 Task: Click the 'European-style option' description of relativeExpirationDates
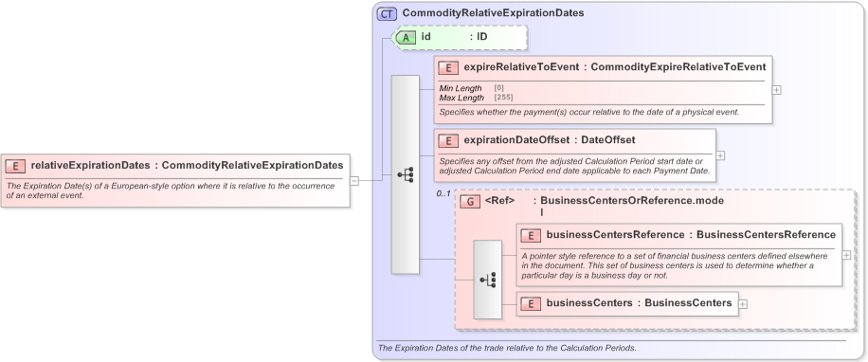[x=171, y=190]
